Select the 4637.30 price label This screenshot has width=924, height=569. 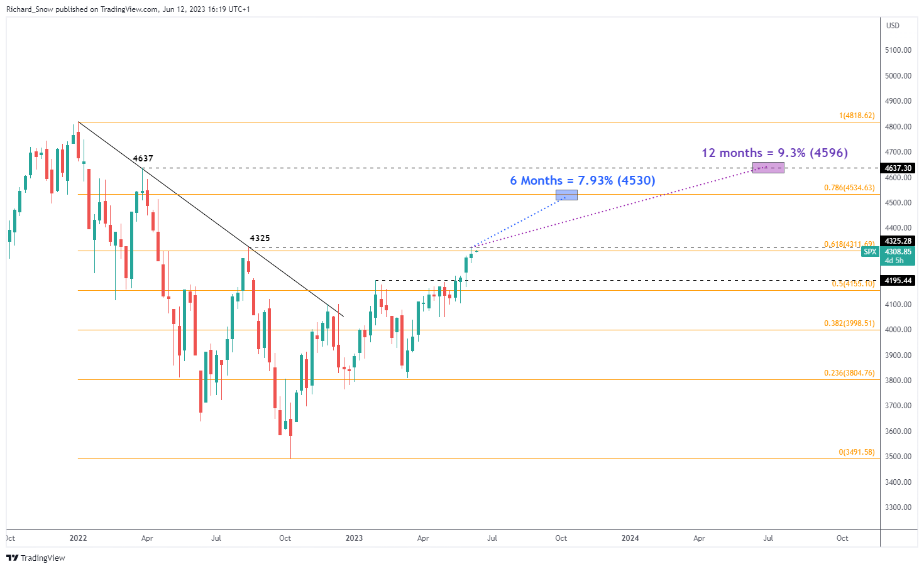click(x=898, y=168)
